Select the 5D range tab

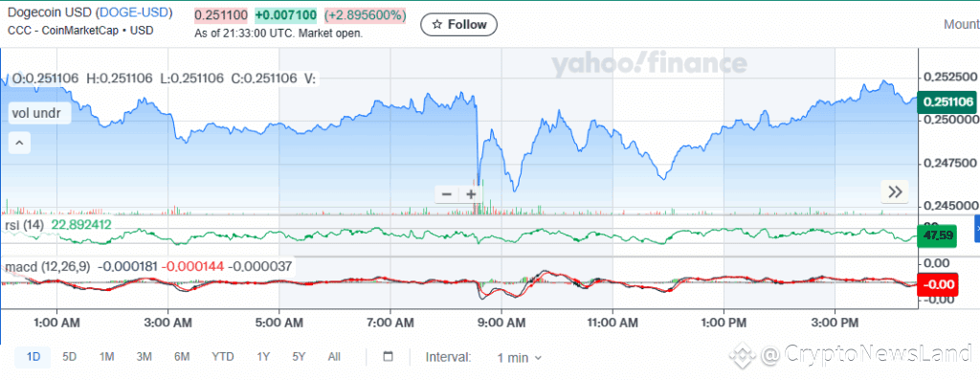[69, 357]
